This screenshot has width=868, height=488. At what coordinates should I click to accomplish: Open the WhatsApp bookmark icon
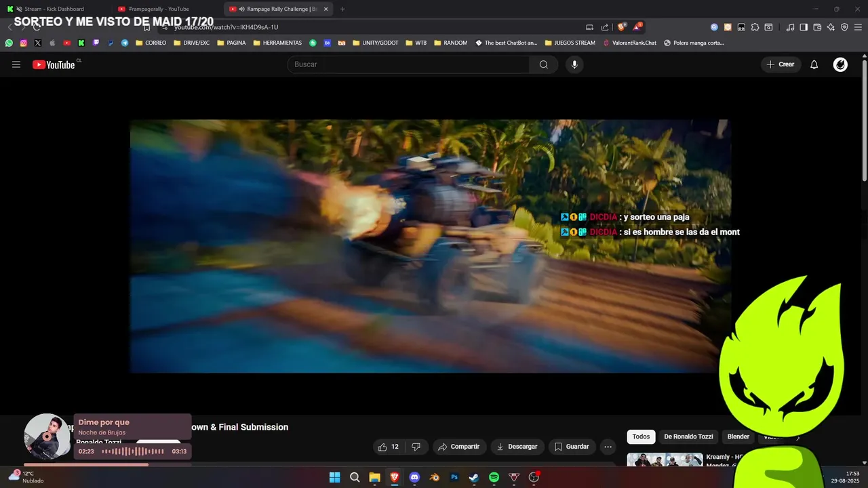click(9, 43)
